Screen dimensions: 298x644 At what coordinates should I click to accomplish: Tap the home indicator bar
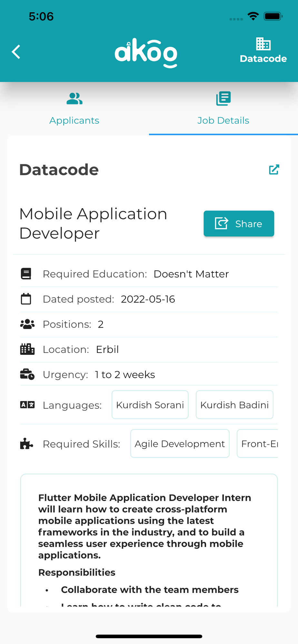click(149, 636)
